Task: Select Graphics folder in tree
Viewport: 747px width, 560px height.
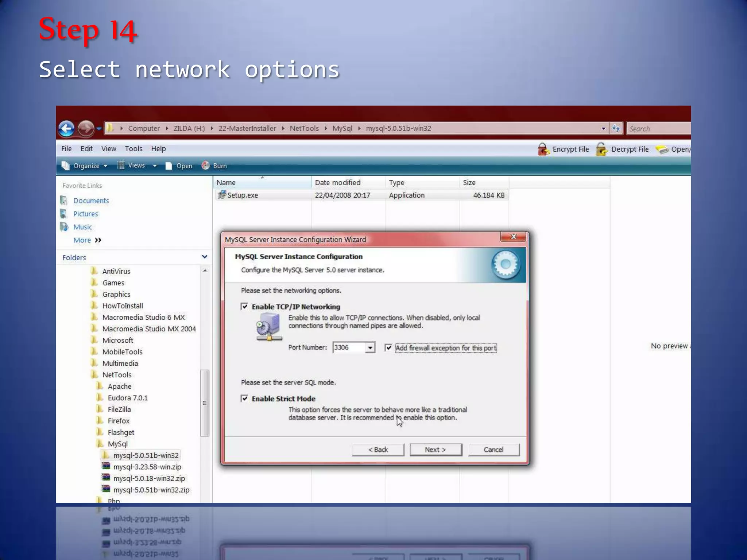Action: (x=116, y=294)
